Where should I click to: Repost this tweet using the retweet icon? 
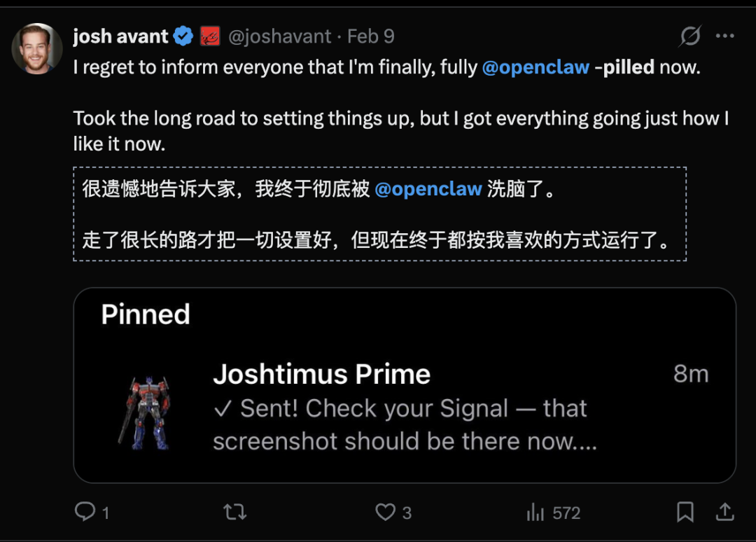[x=235, y=512]
